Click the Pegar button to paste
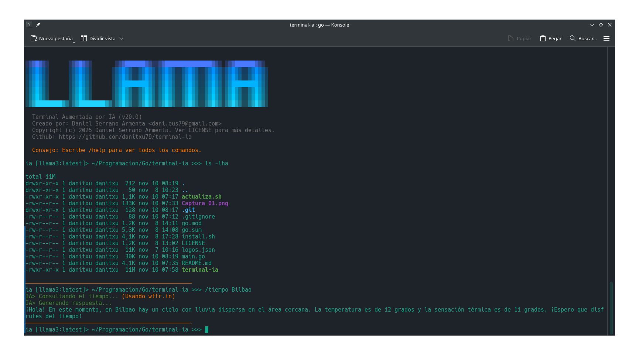 pos(550,38)
